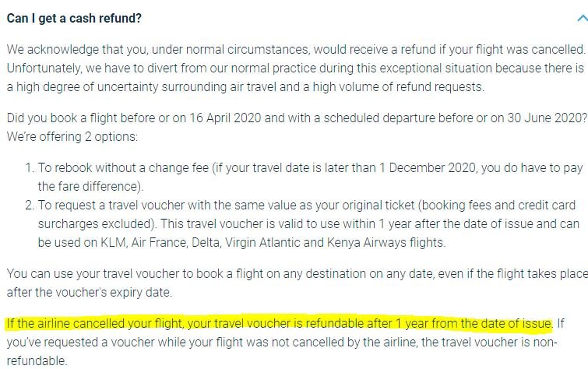Screen dimensions: 588x369
Task: Click the final word "refundable." on the last line
Action: coord(37,360)
